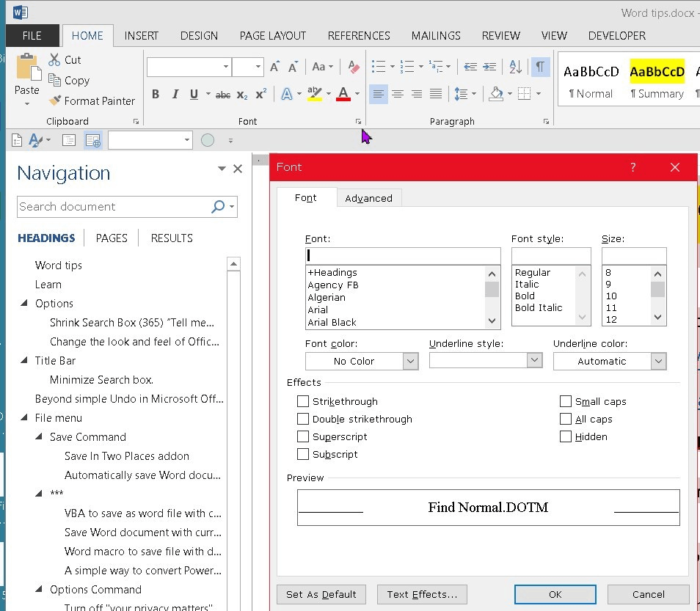This screenshot has height=611, width=700.
Task: Open ribbon font name combo box arrow
Action: pyautogui.click(x=226, y=67)
